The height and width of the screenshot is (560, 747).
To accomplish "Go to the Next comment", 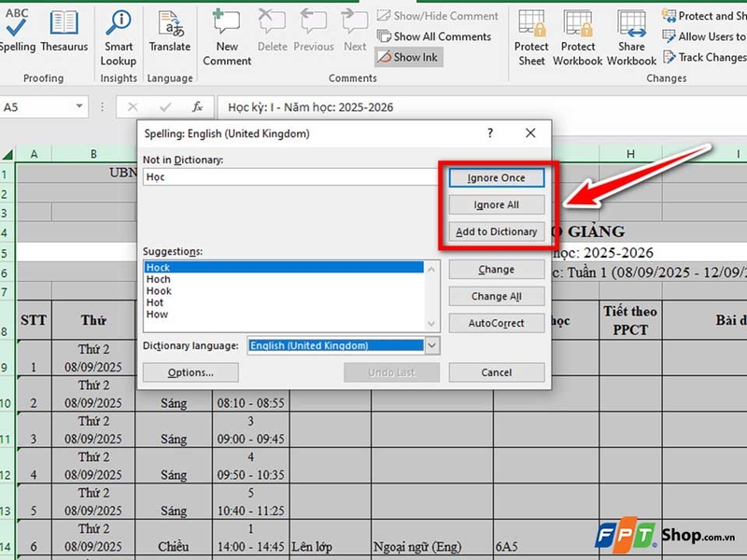I will (x=355, y=30).
